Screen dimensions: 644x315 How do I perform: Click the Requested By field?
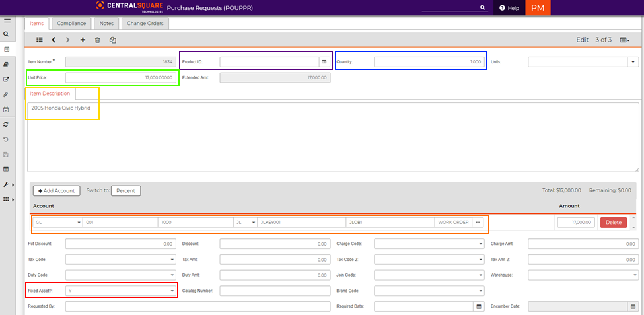click(x=198, y=306)
